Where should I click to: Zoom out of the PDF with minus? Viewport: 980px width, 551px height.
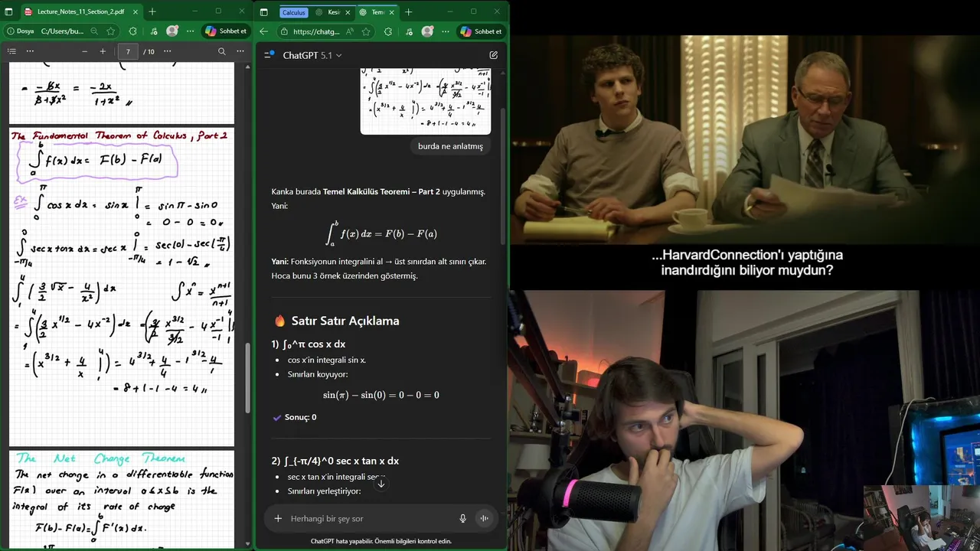[84, 51]
